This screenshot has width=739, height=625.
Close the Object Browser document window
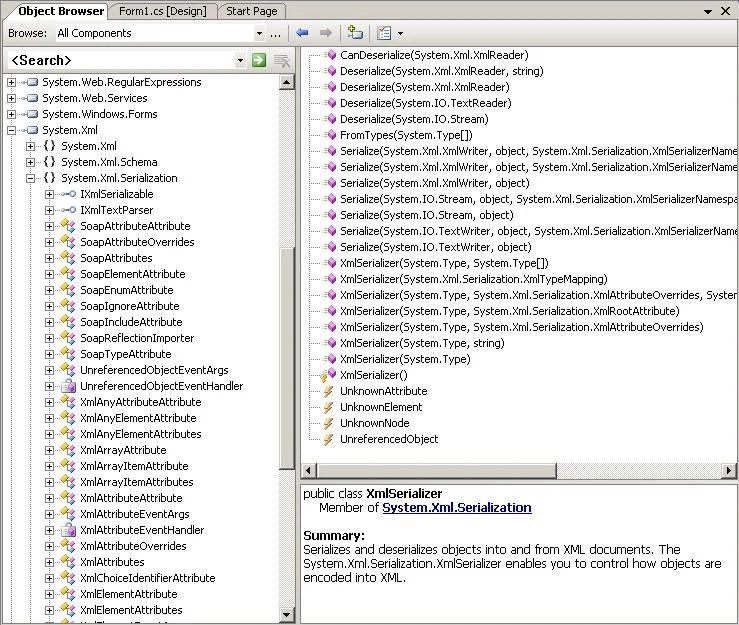pyautogui.click(x=725, y=11)
